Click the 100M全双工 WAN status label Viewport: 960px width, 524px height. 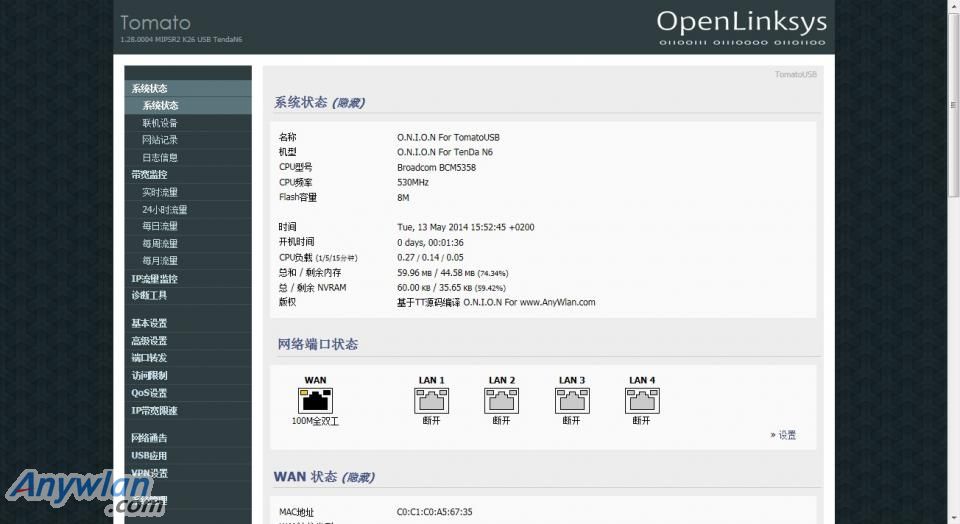(x=315, y=421)
